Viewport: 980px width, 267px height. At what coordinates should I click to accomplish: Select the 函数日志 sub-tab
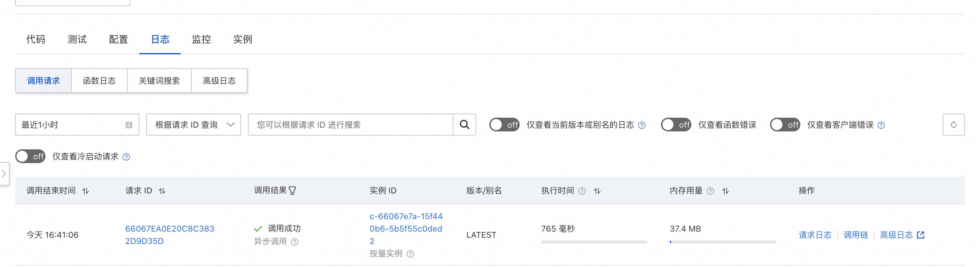[99, 81]
